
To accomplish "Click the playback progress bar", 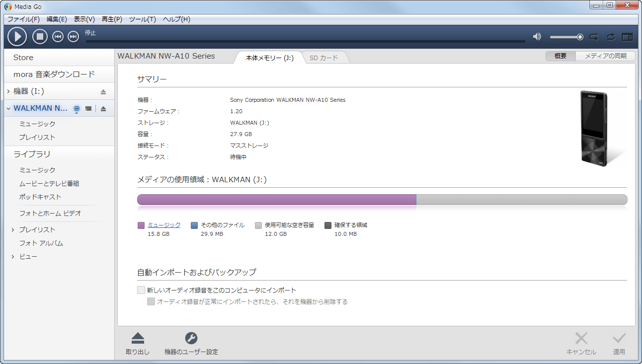I will (305, 41).
